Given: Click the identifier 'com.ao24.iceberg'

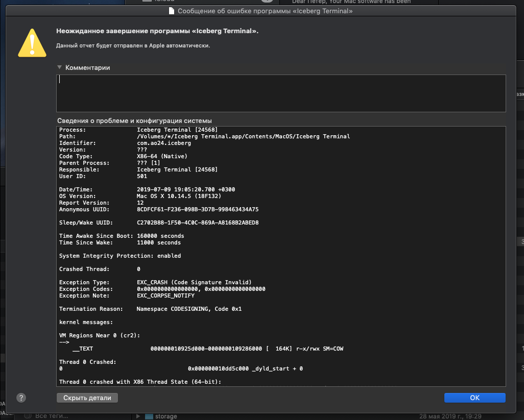Looking at the screenshot, I should click(164, 143).
